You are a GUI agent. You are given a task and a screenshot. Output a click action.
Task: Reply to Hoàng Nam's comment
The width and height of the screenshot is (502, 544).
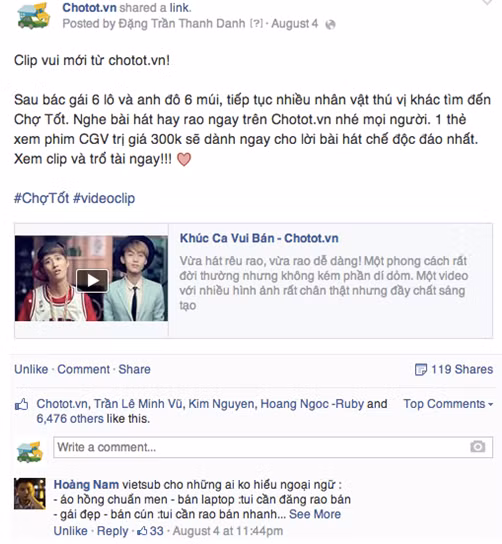pos(113,531)
